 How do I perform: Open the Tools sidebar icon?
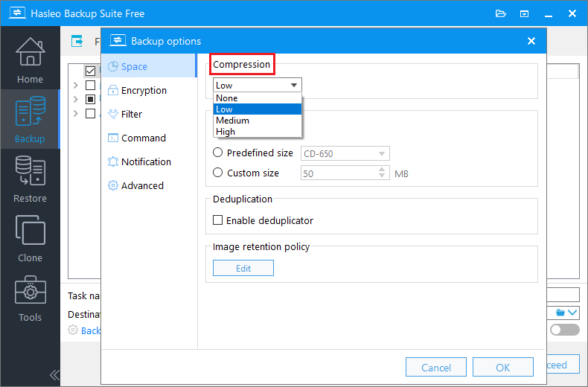click(31, 298)
